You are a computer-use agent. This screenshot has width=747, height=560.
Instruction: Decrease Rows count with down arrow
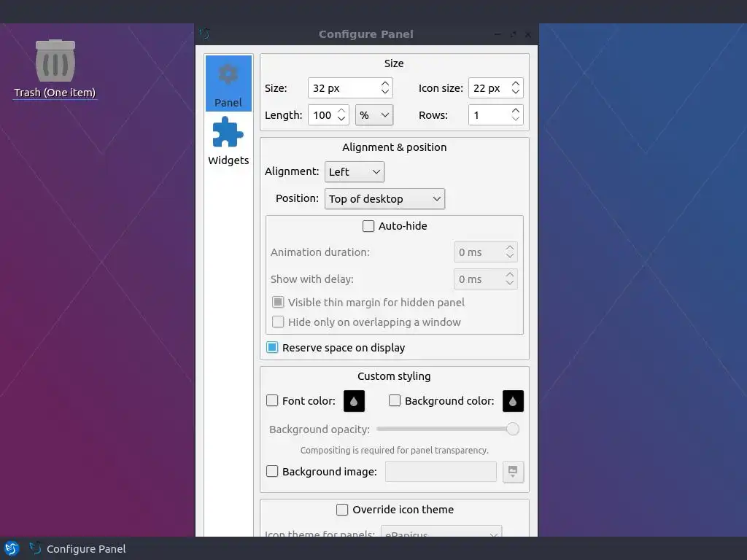click(x=516, y=119)
